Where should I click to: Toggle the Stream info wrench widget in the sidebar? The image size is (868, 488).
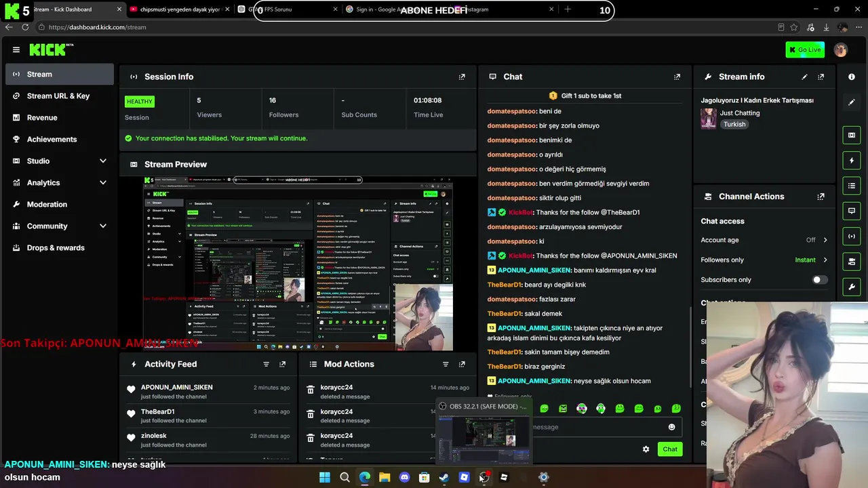[x=852, y=287]
